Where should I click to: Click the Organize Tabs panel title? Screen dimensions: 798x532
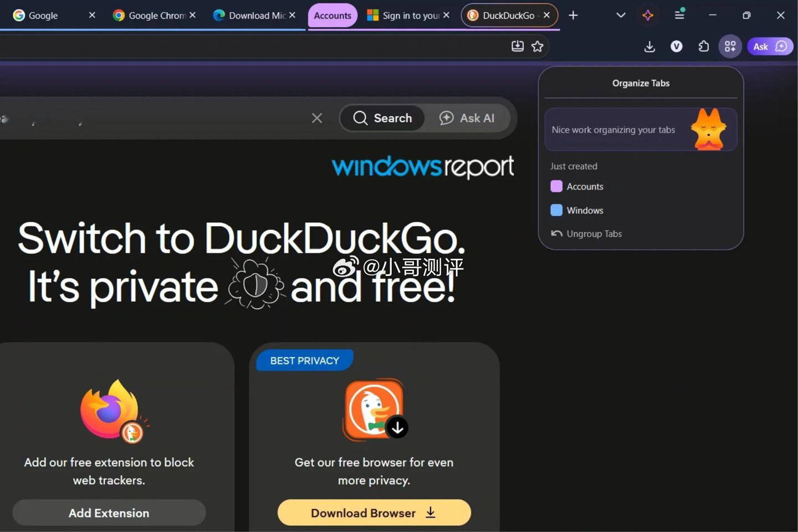point(641,83)
